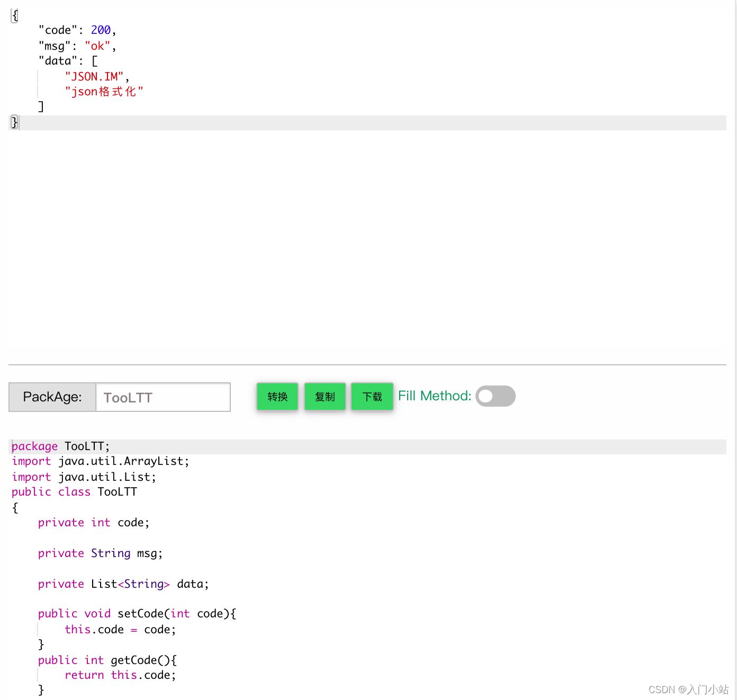Click the 下载 download button
Screen dimensions: 737x700
coord(372,396)
